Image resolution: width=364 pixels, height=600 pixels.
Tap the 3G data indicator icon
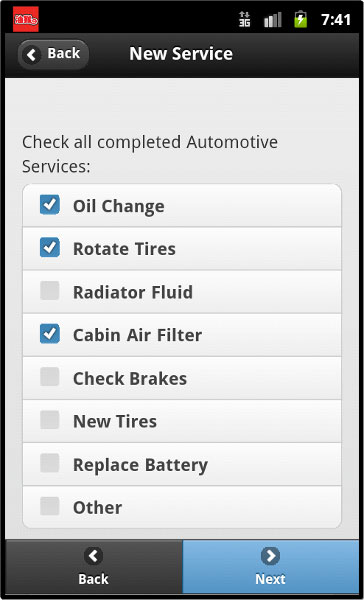tap(244, 19)
